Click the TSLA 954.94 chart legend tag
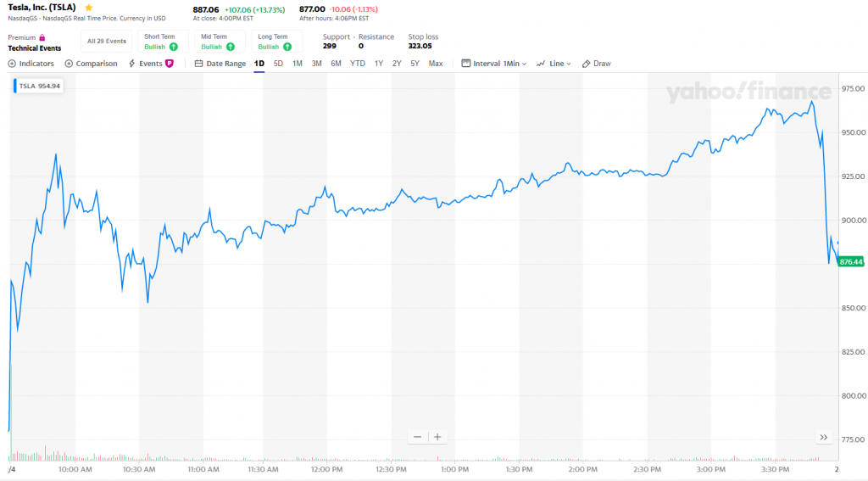 [x=38, y=86]
